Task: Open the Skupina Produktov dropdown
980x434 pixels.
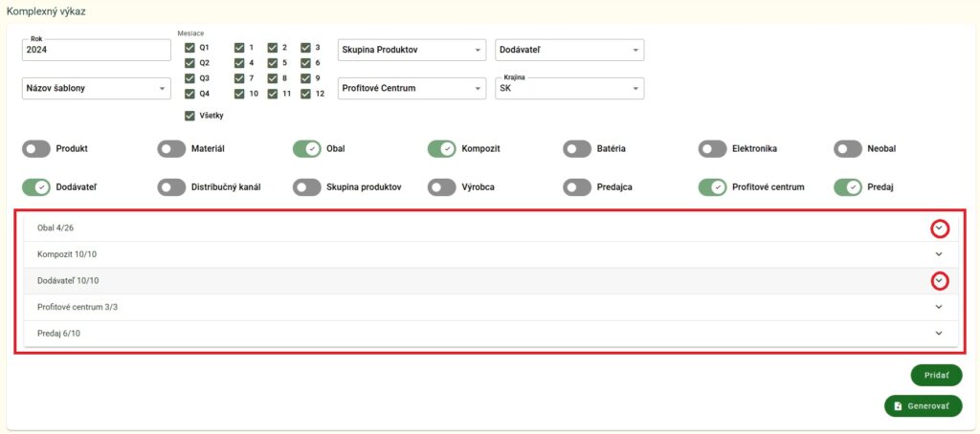Action: click(x=412, y=50)
